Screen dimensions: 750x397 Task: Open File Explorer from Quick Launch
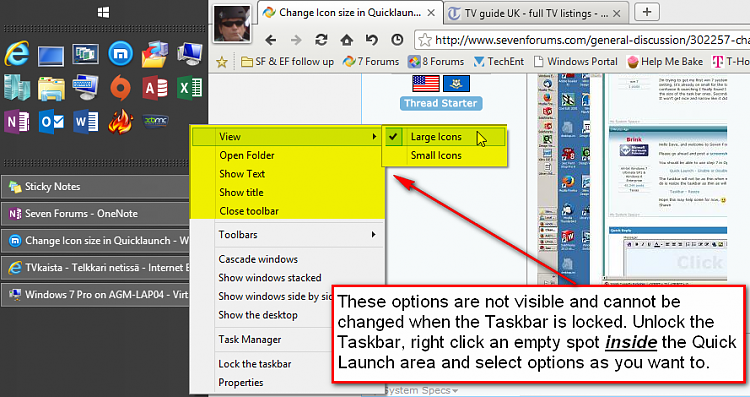click(51, 88)
